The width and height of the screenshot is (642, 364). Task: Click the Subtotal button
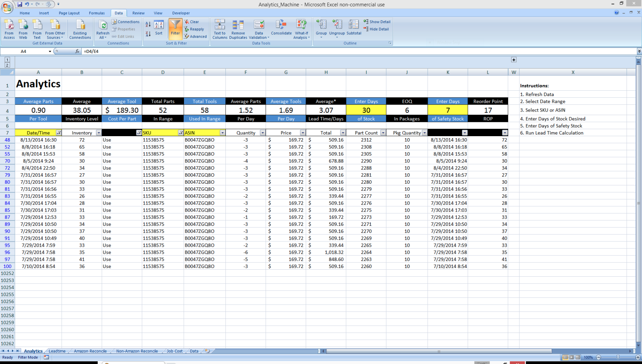(354, 28)
